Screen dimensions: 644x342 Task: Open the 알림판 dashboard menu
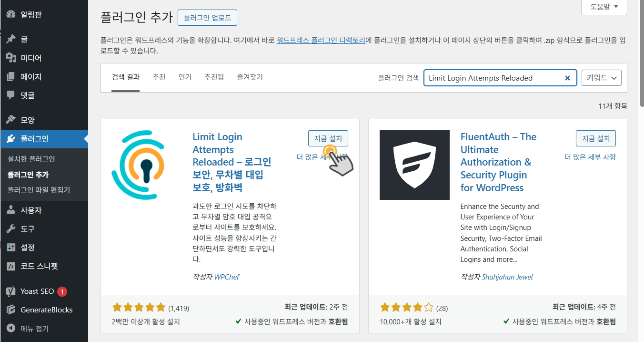[44, 14]
